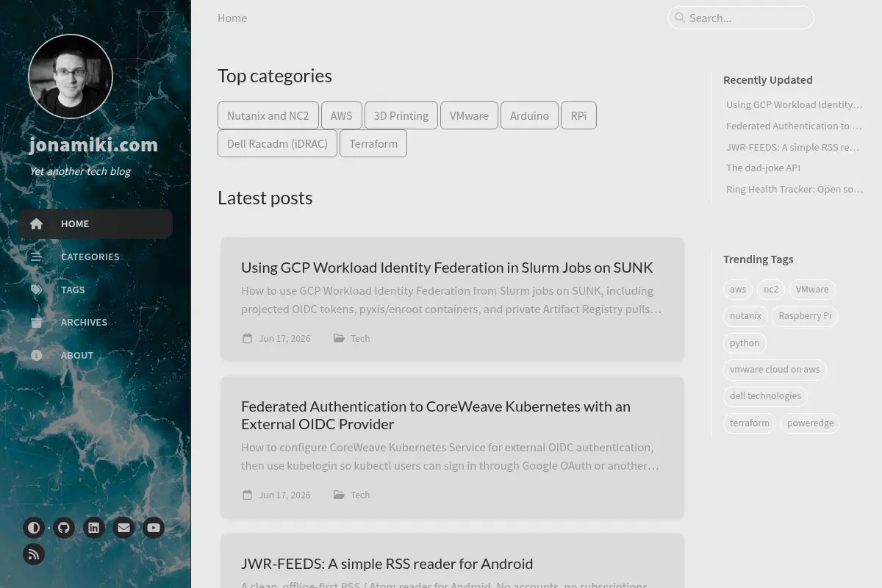The height and width of the screenshot is (588, 882).
Task: Click the Search input field
Action: pos(741,18)
